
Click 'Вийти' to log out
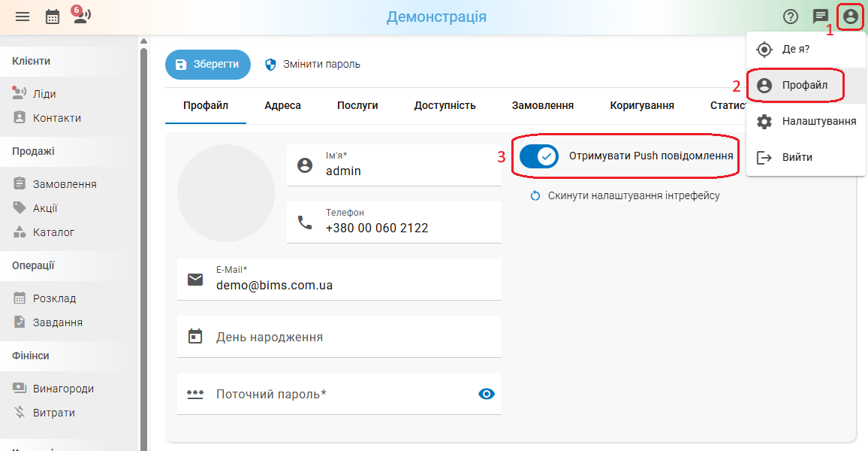tap(806, 157)
